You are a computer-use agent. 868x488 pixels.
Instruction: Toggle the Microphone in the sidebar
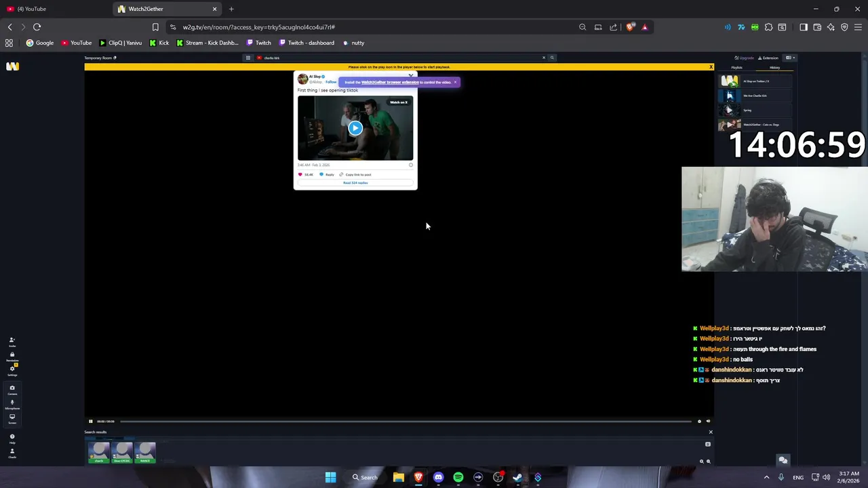click(12, 404)
